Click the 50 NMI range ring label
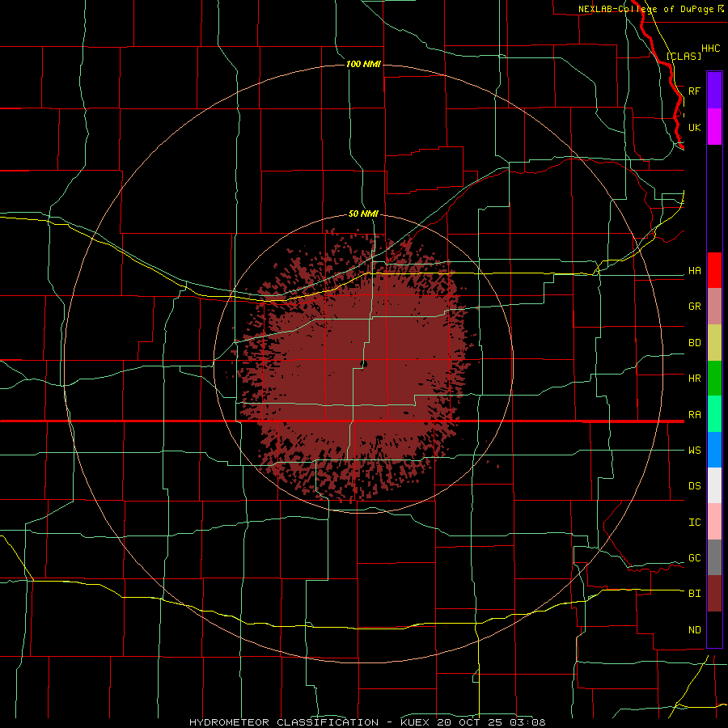 pyautogui.click(x=363, y=214)
